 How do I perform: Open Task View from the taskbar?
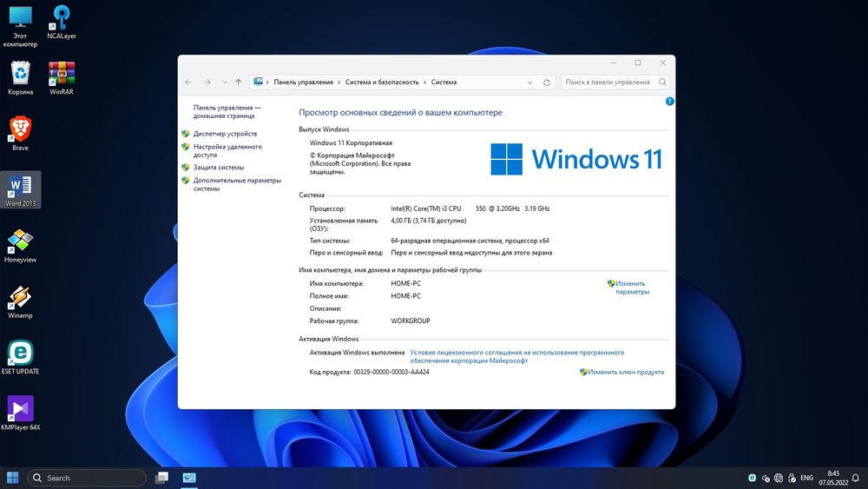161,478
